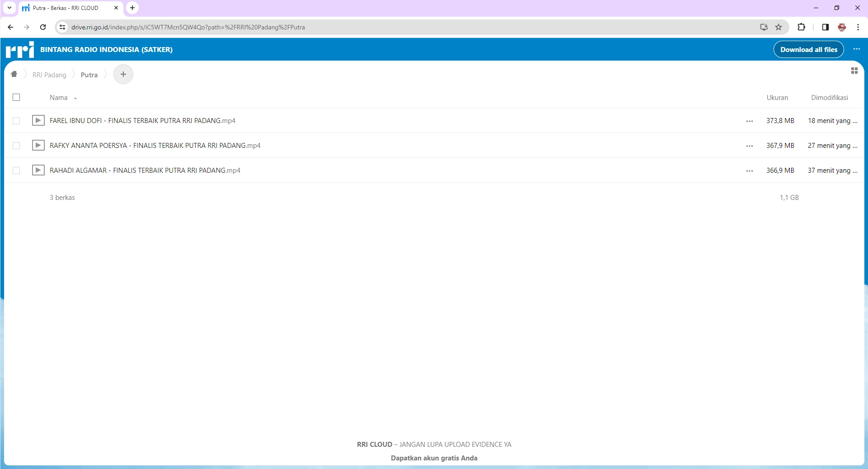Check the FAREL IBNU DOFI file checkbox
The image size is (868, 469).
pyautogui.click(x=17, y=121)
